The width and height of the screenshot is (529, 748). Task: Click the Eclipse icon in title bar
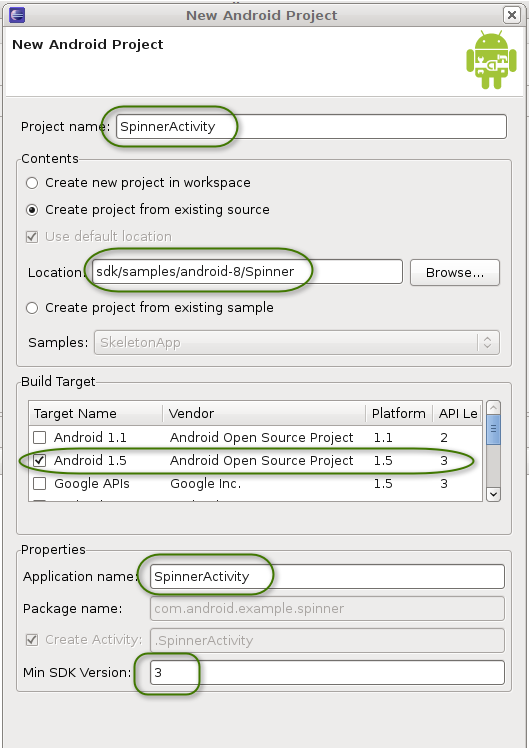17,15
